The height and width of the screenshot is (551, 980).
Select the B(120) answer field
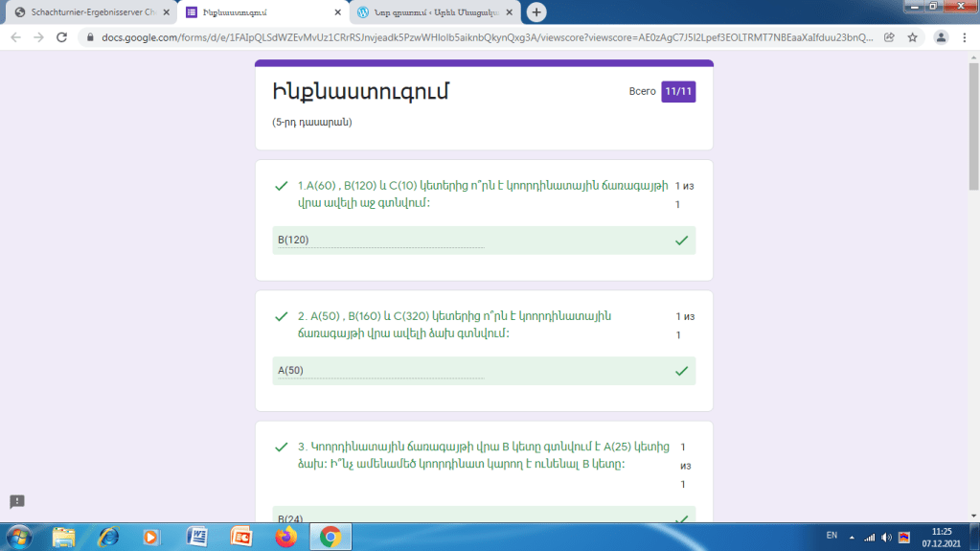(x=380, y=240)
